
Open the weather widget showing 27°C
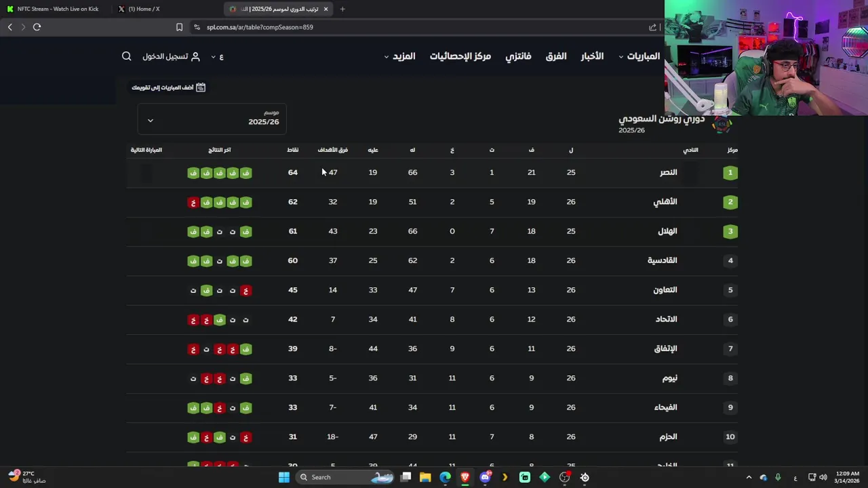click(x=27, y=477)
